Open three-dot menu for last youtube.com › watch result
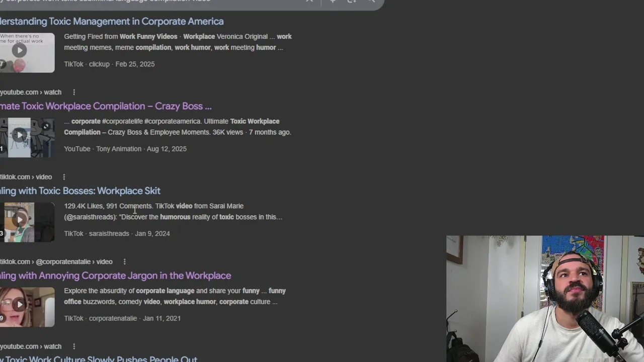This screenshot has width=644, height=362. point(74,346)
